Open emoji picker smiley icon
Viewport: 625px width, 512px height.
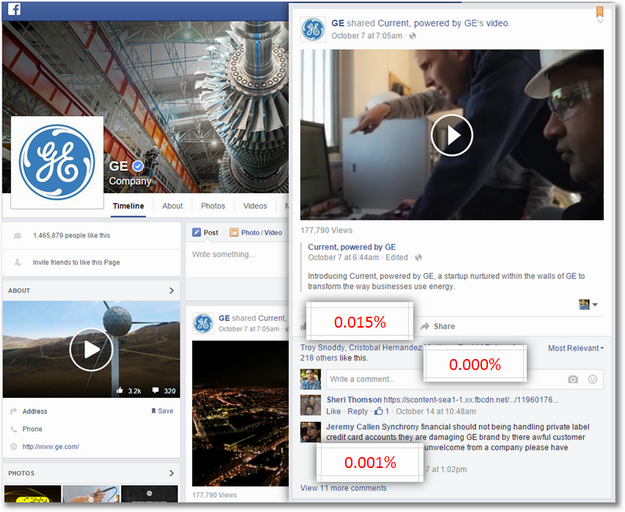tap(593, 379)
